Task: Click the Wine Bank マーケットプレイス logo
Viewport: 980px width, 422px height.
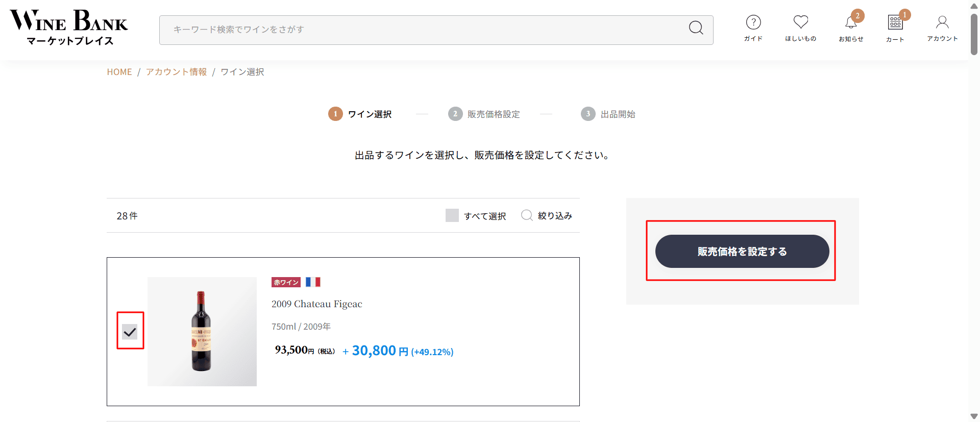Action: 69,28
